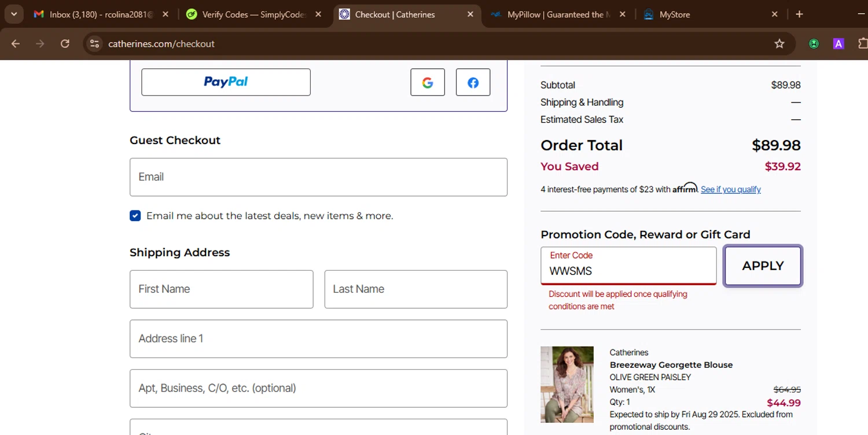
Task: Click the You Saved $39.92 value
Action: pyautogui.click(x=782, y=167)
